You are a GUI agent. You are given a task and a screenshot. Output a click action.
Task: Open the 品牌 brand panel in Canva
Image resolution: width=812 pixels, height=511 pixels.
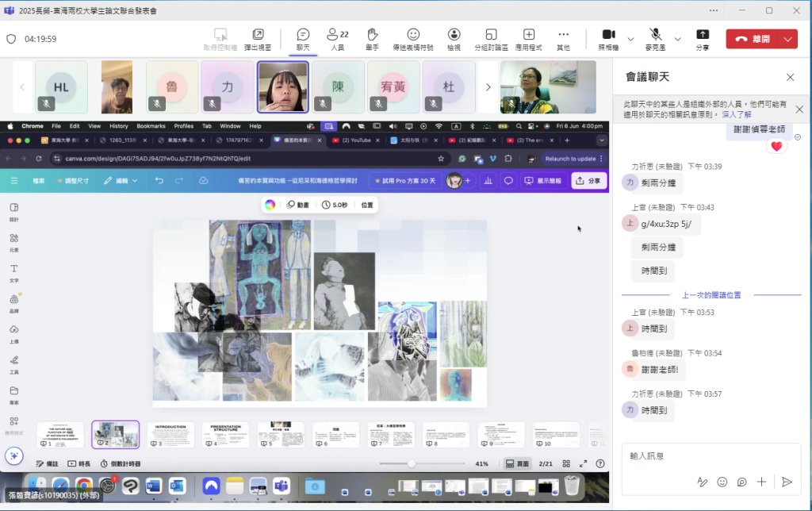14,303
